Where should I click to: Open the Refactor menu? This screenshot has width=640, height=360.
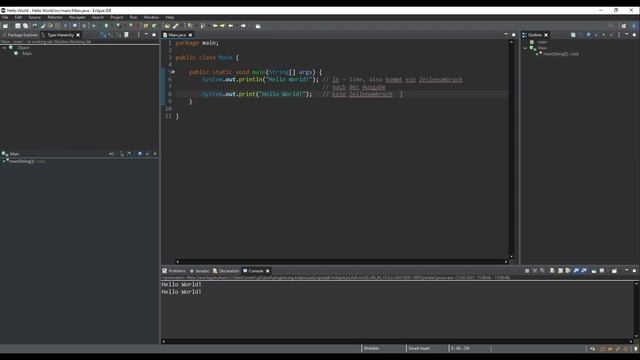click(55, 18)
